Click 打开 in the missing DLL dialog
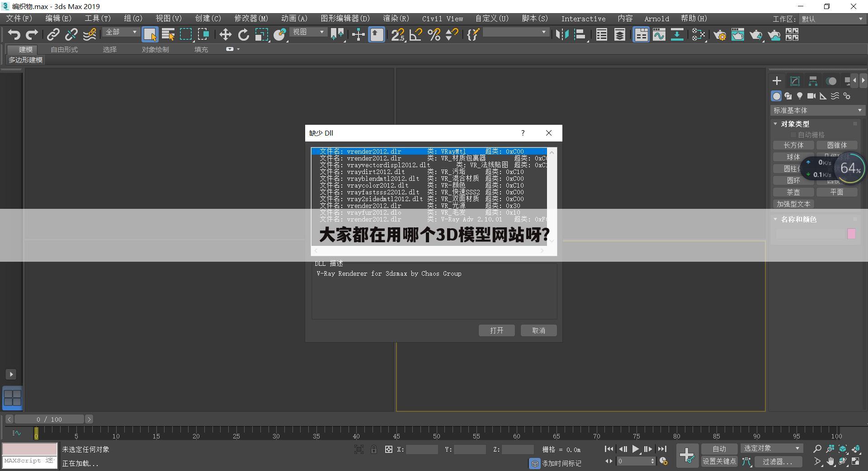868x471 pixels. click(x=496, y=330)
